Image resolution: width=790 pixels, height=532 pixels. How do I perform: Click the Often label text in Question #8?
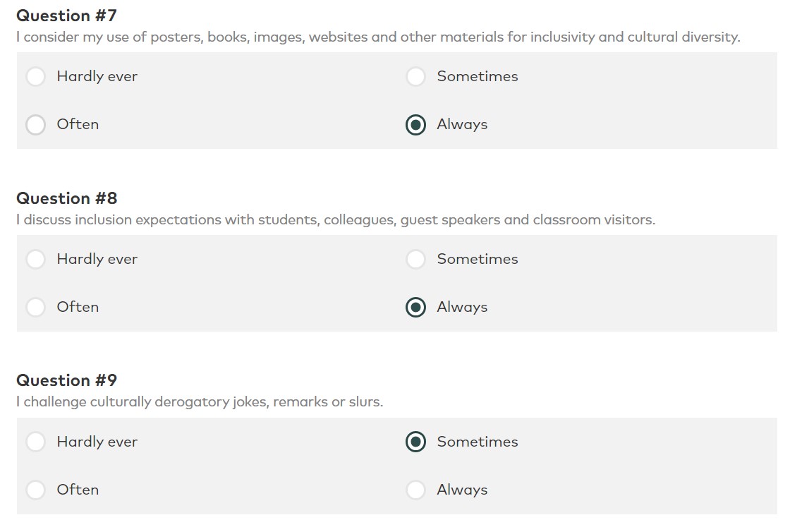(78, 307)
